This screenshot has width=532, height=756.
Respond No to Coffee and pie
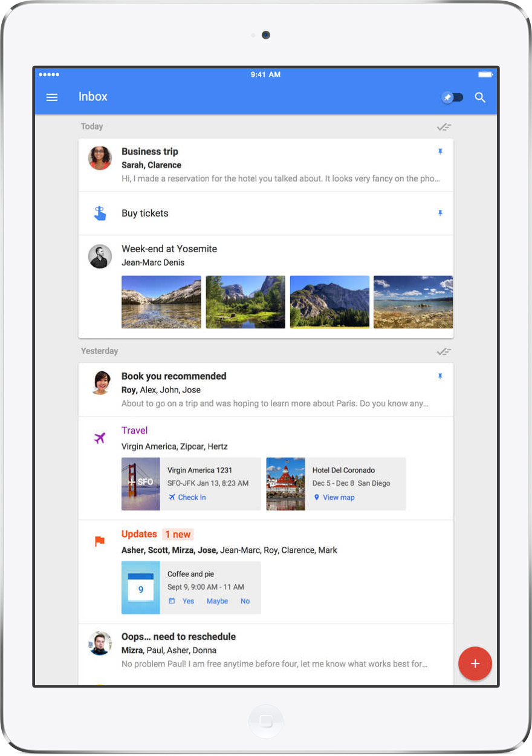(x=245, y=601)
